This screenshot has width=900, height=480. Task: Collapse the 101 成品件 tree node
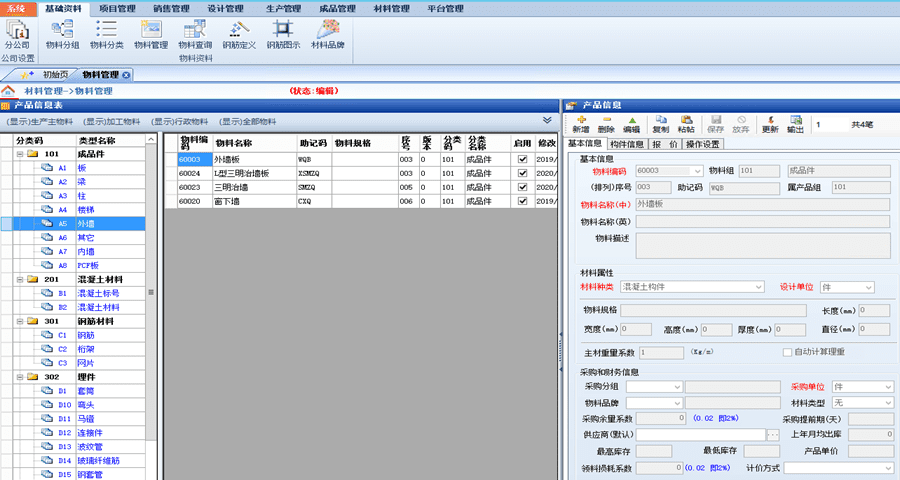[x=19, y=154]
